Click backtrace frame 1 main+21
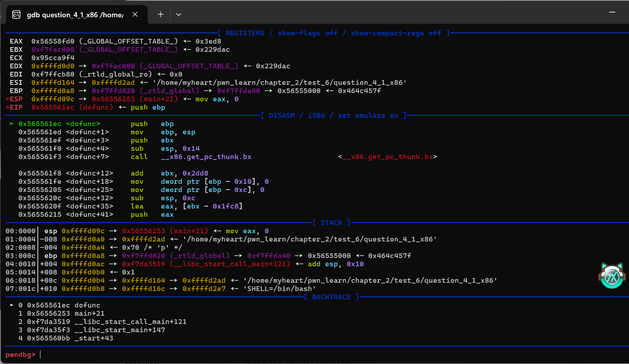Viewport: 629px width, 364px height. tap(61, 313)
